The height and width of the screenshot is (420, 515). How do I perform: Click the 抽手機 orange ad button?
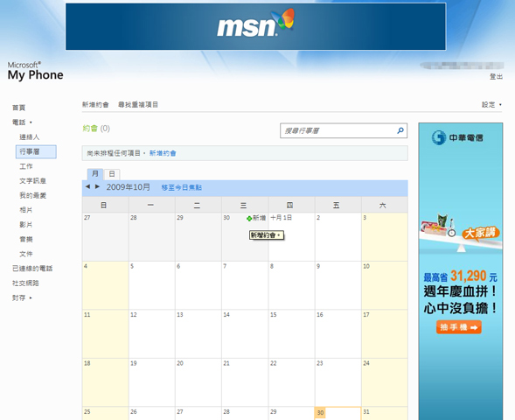[458, 327]
